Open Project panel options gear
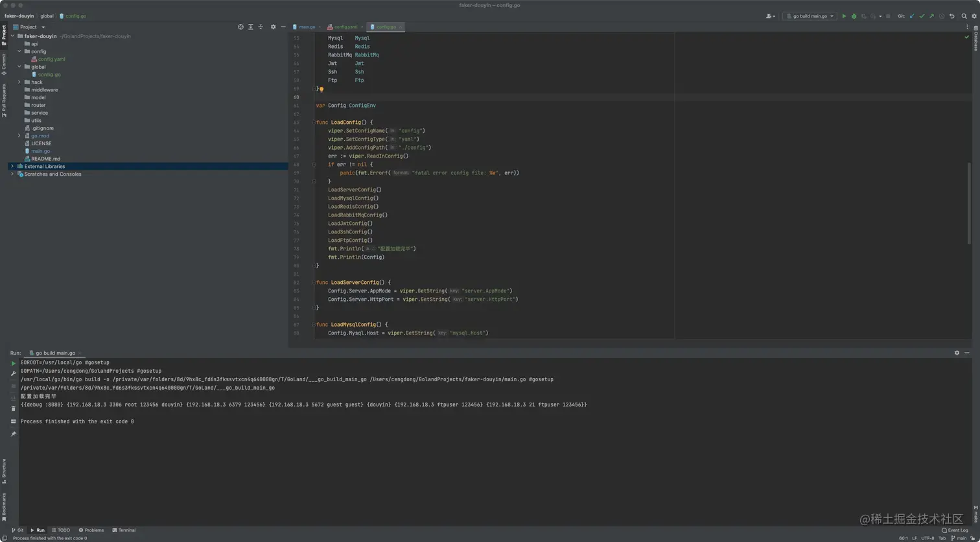This screenshot has height=542, width=980. click(x=273, y=27)
